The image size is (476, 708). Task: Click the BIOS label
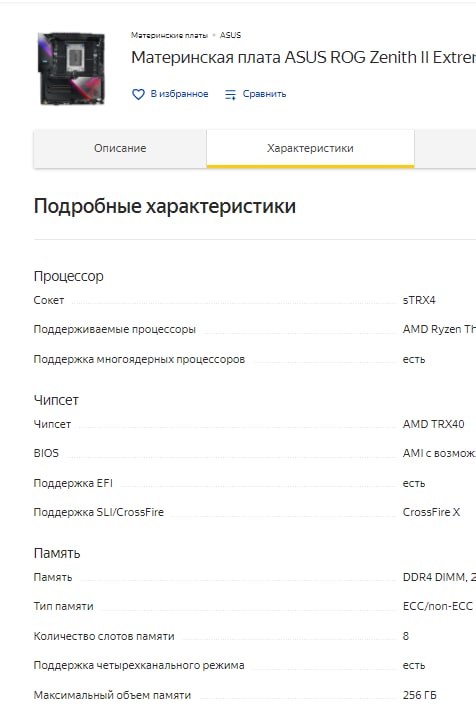coord(46,453)
